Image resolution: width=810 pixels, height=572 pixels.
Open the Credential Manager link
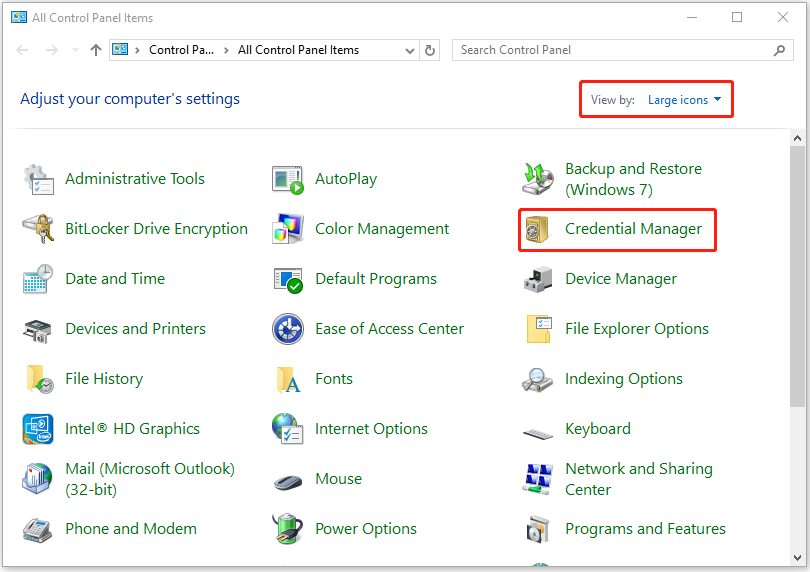click(x=633, y=228)
